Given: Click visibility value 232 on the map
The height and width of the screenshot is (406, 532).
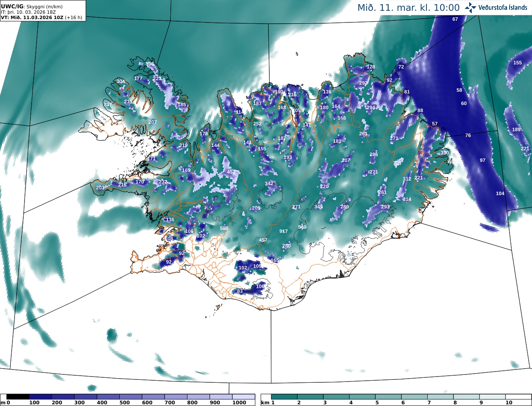Looking at the screenshot, I should pyautogui.click(x=163, y=182).
